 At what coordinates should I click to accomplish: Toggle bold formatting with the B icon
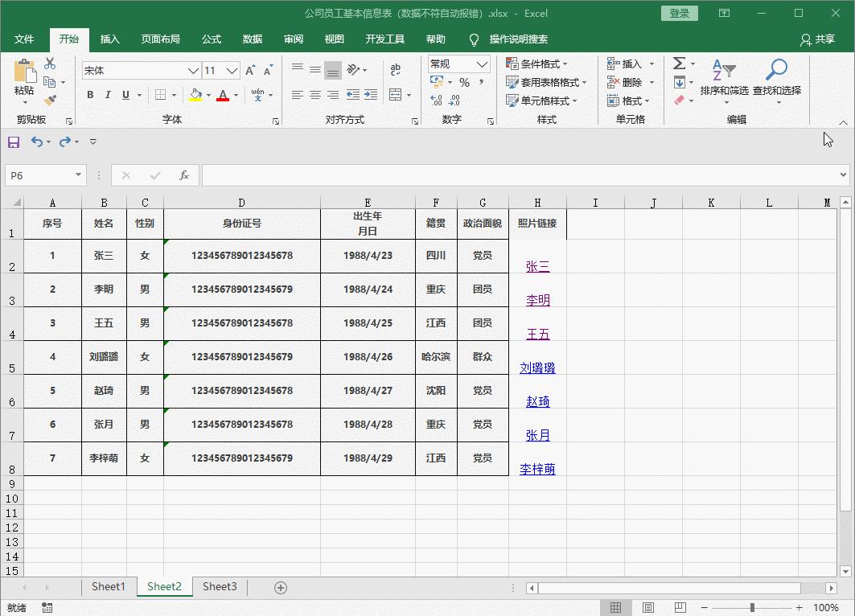(x=90, y=95)
